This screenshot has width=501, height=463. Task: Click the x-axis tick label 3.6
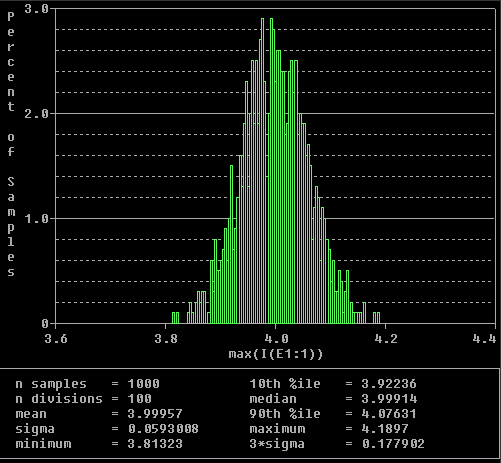(x=56, y=339)
